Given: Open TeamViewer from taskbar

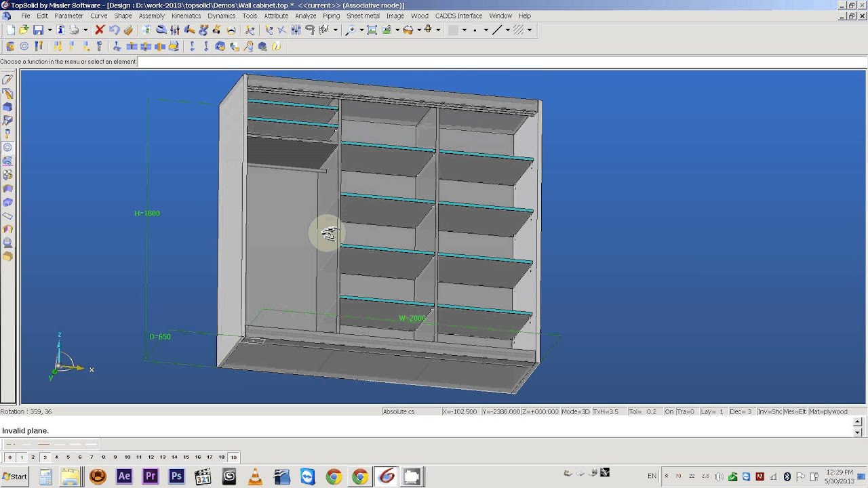Looking at the screenshot, I should point(307,476).
